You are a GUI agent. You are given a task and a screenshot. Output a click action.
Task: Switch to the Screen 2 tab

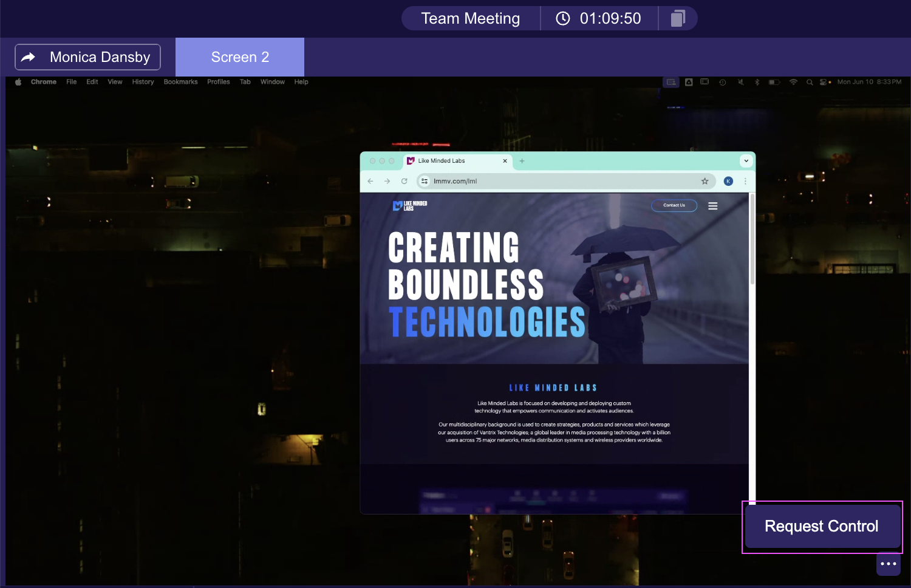(x=240, y=57)
